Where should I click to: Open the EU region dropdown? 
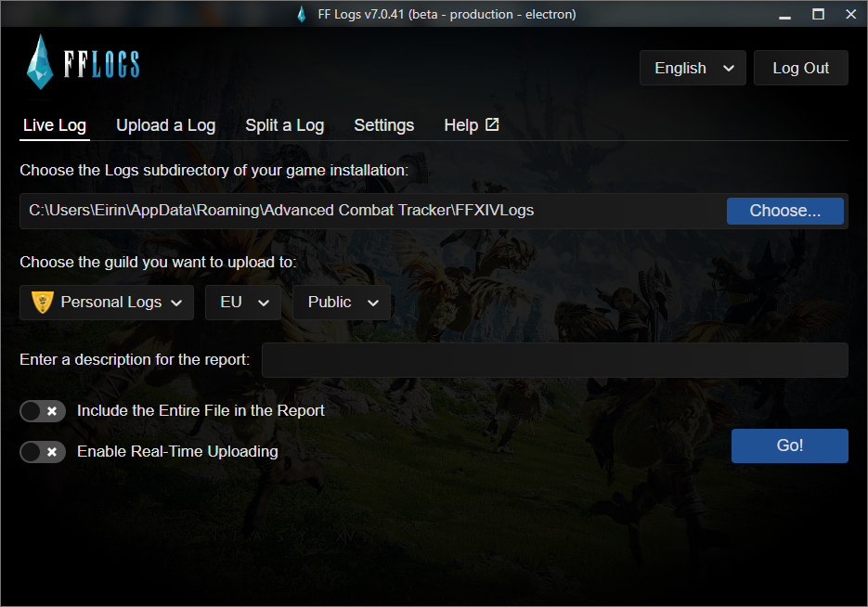point(243,303)
